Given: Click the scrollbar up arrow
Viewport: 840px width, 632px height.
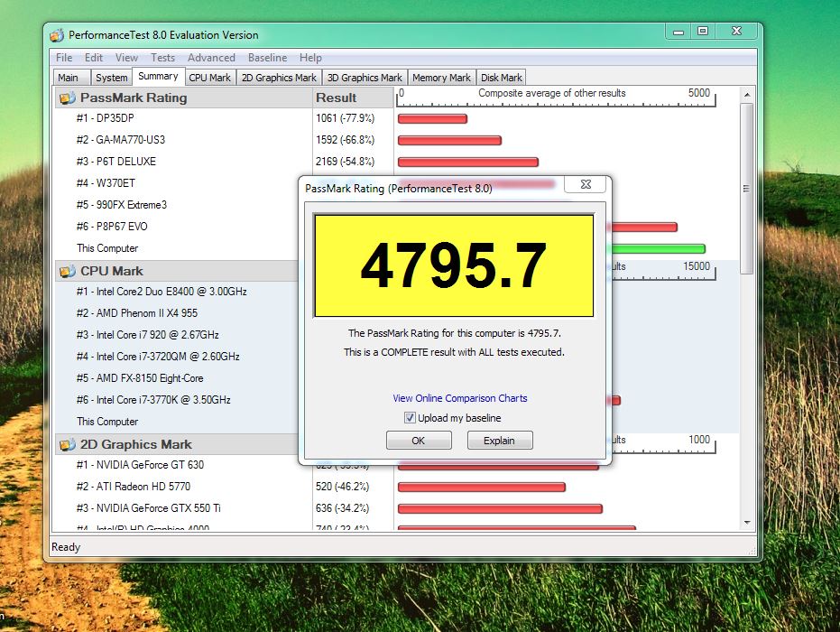Looking at the screenshot, I should click(747, 95).
